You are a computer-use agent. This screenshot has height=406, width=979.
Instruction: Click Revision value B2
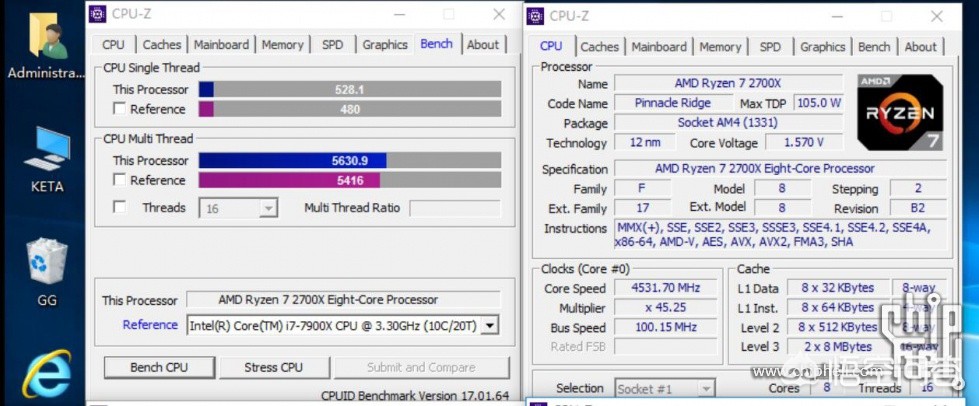(x=918, y=209)
